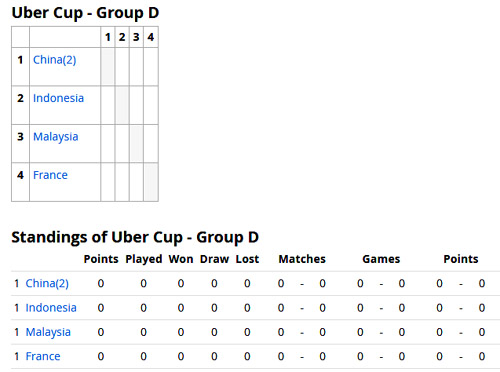Click the Games column header in standings
This screenshot has width=500, height=372.
[381, 259]
